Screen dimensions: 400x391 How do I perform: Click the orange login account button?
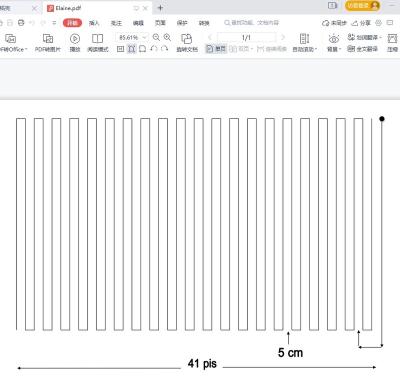(x=363, y=6)
